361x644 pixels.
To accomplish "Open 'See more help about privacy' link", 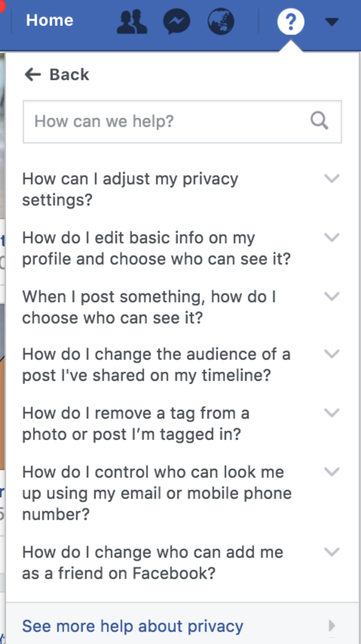I will pos(132,626).
